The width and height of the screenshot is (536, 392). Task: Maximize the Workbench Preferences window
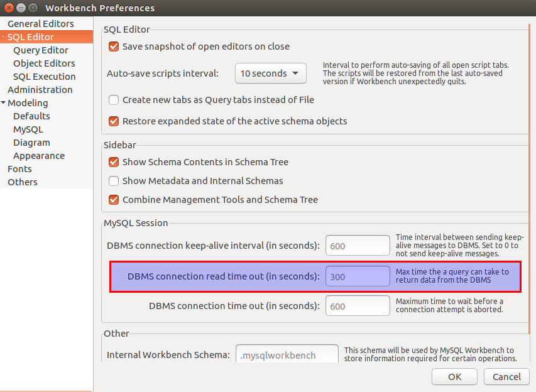tap(33, 8)
